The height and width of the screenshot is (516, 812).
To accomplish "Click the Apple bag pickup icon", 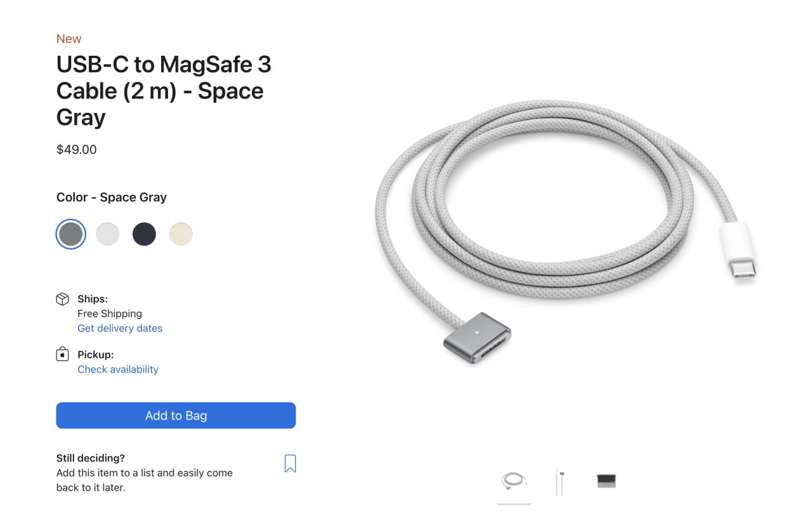I will [62, 354].
